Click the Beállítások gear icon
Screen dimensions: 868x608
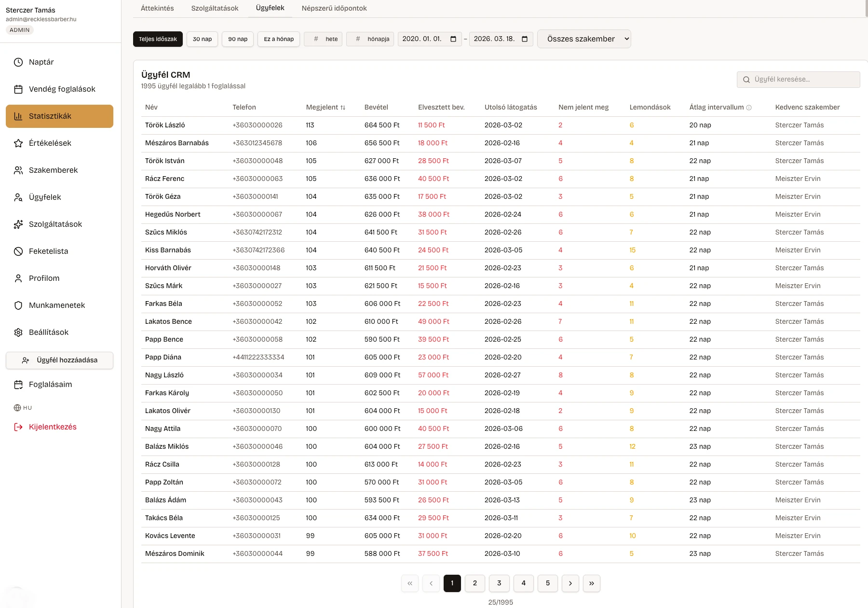coord(18,332)
